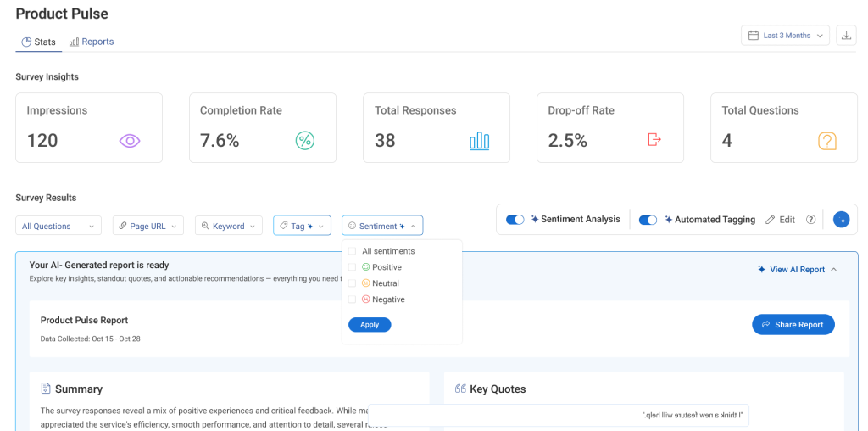Click the calendar icon in date selector
This screenshot has height=431, width=868.
[754, 36]
